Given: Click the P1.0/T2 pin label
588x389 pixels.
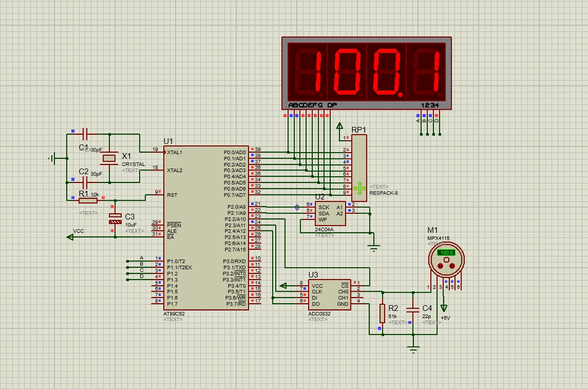Looking at the screenshot, I should pyautogui.click(x=176, y=262).
